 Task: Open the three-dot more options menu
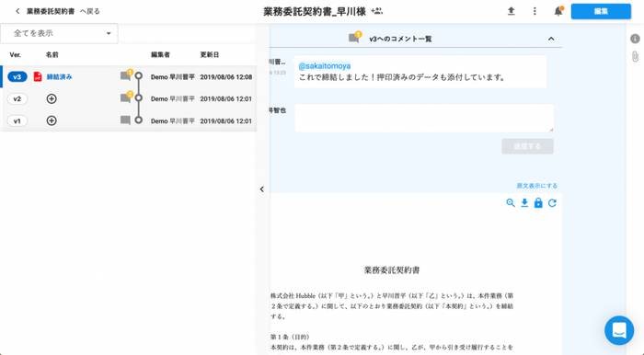[535, 11]
